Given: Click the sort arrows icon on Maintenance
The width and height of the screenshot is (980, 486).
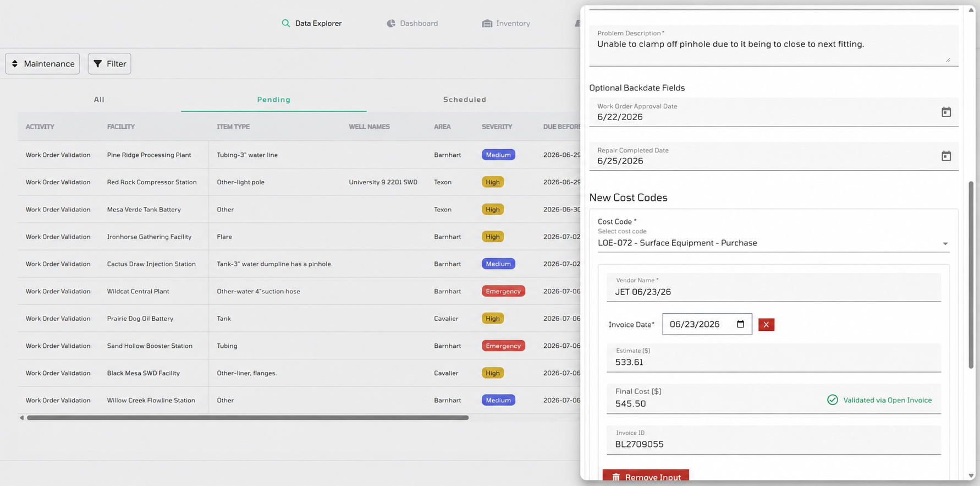Looking at the screenshot, I should [x=15, y=64].
